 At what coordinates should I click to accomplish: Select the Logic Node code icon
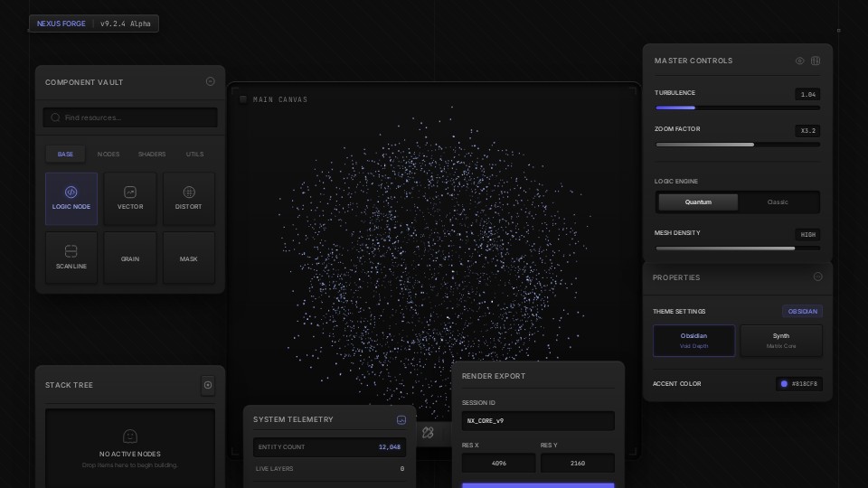coord(71,192)
